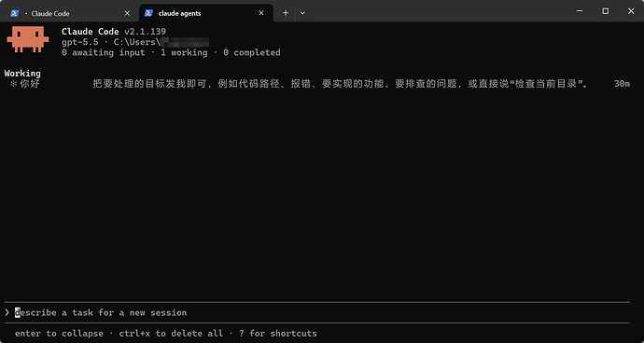Open a new terminal tab
Image resolution: width=644 pixels, height=343 pixels.
coord(286,13)
